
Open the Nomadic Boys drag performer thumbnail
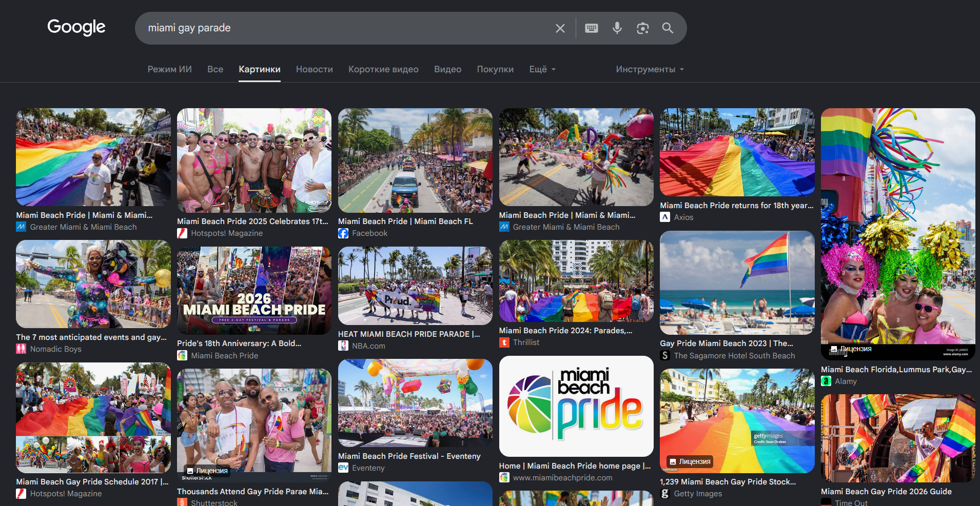tap(93, 284)
